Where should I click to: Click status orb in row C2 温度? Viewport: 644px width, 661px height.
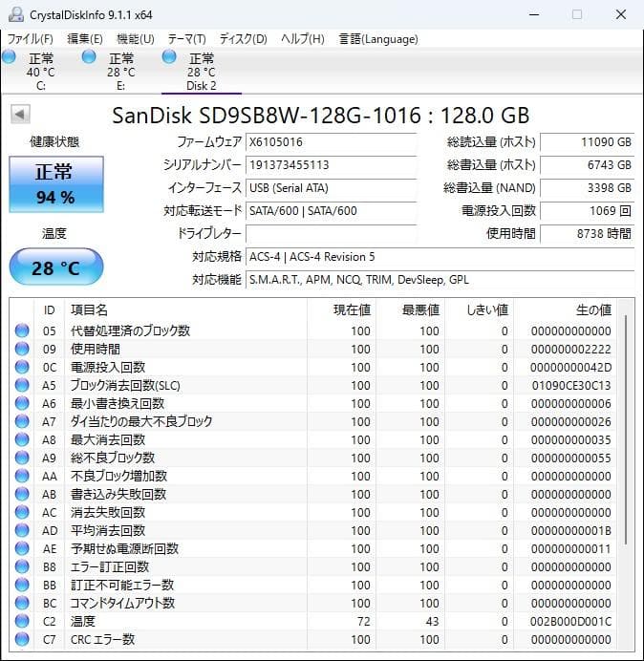tap(22, 621)
